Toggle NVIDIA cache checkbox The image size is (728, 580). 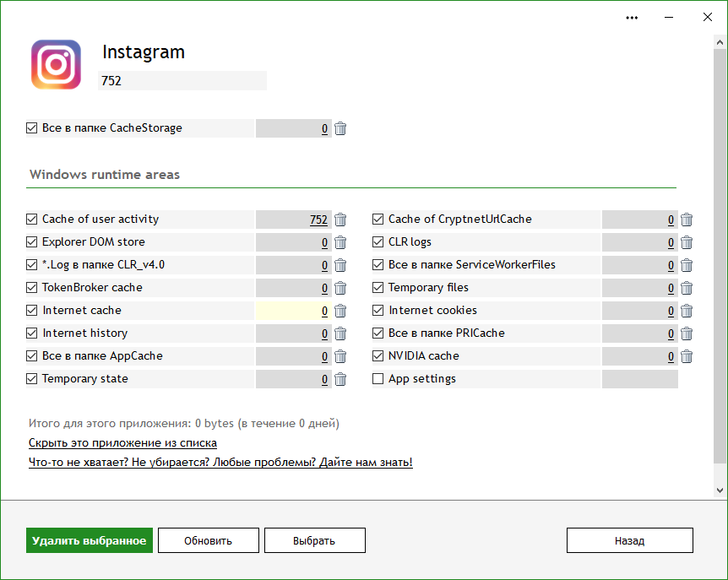click(x=378, y=356)
